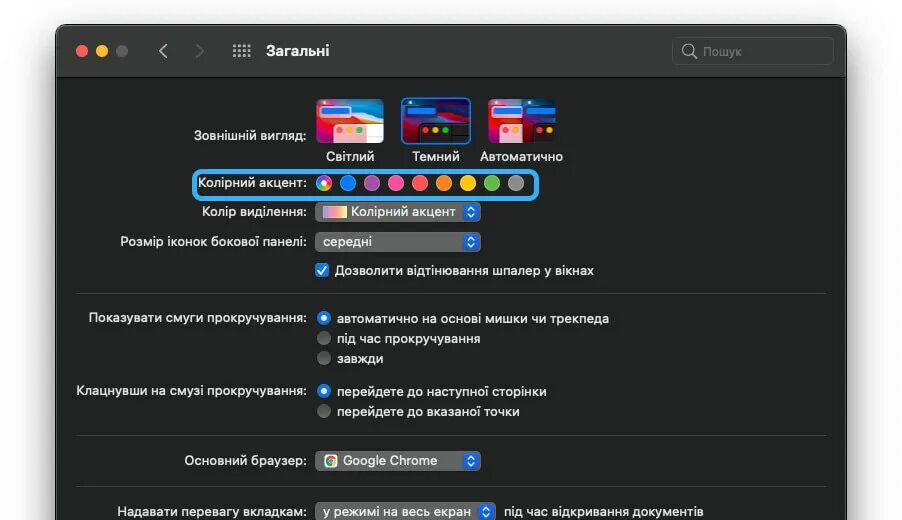Focus the Пошук search field

tap(752, 51)
